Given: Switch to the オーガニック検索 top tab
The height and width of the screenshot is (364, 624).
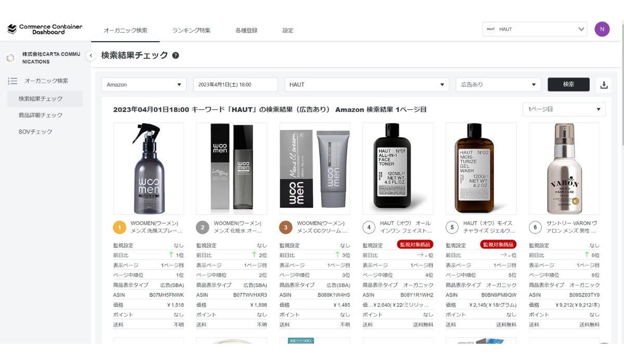Looking at the screenshot, I should [125, 30].
